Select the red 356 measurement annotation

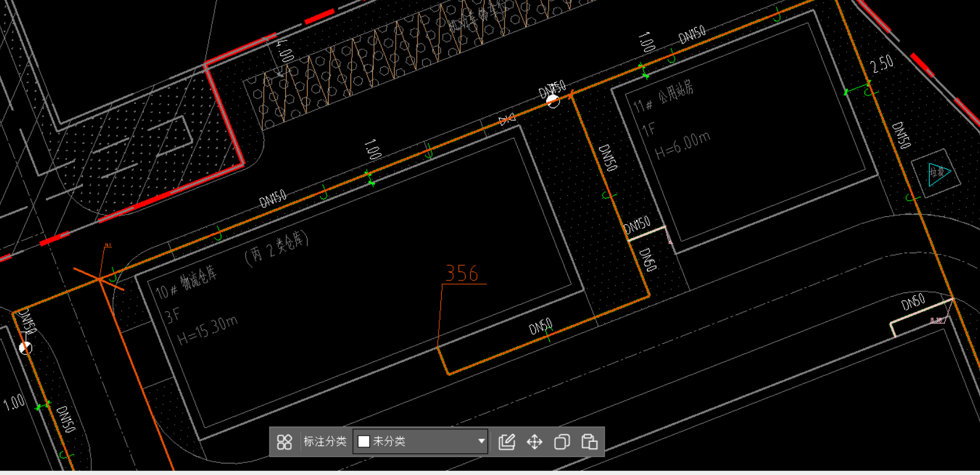tap(462, 274)
